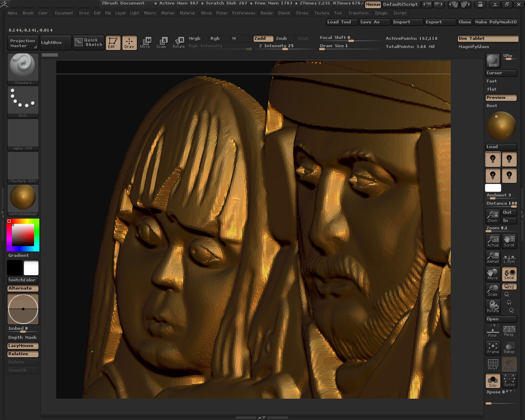525x420 pixels.
Task: Click the Make PolyMesh3D button
Action: (x=495, y=22)
